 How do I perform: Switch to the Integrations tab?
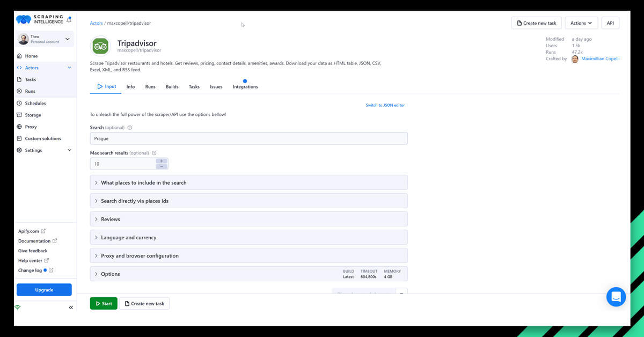click(245, 86)
